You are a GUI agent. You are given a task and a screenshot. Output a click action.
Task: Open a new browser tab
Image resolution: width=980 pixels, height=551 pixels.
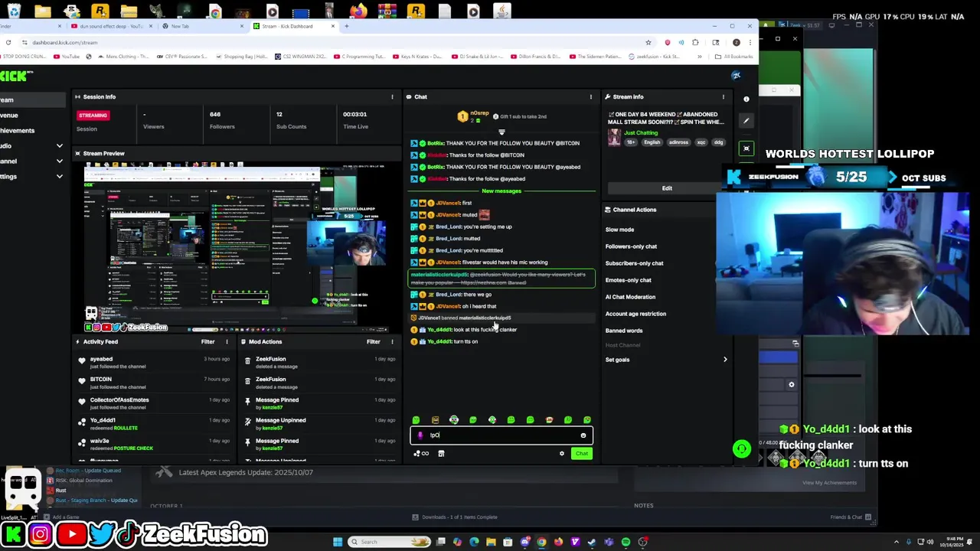pyautogui.click(x=346, y=26)
